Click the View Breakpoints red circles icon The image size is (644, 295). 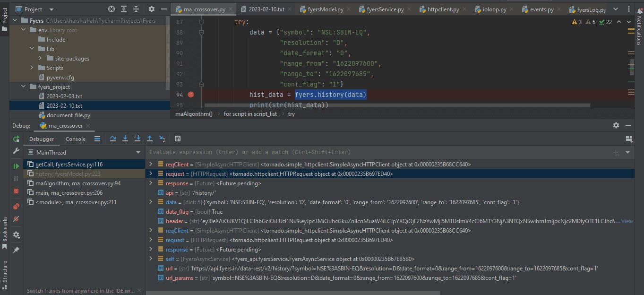click(x=16, y=206)
